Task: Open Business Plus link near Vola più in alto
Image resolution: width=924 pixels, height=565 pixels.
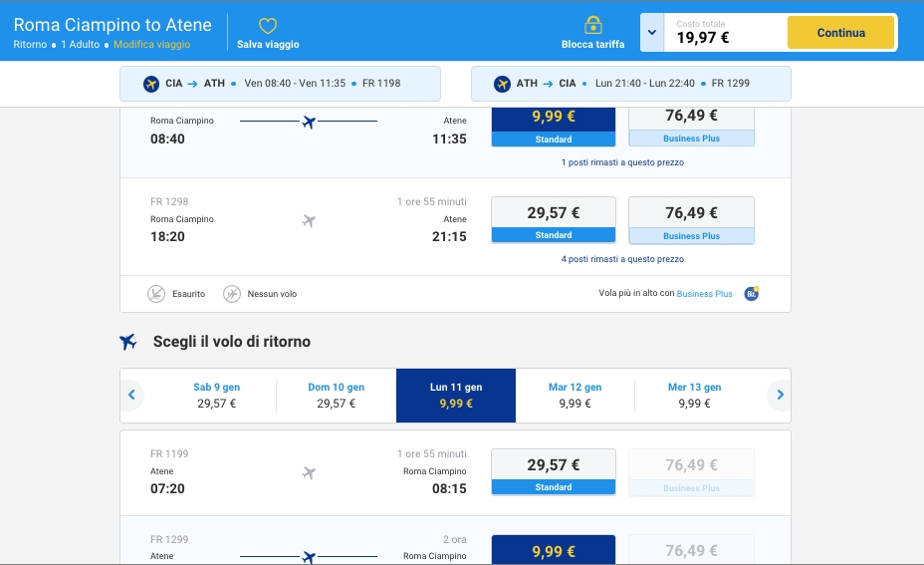Action: click(x=704, y=294)
